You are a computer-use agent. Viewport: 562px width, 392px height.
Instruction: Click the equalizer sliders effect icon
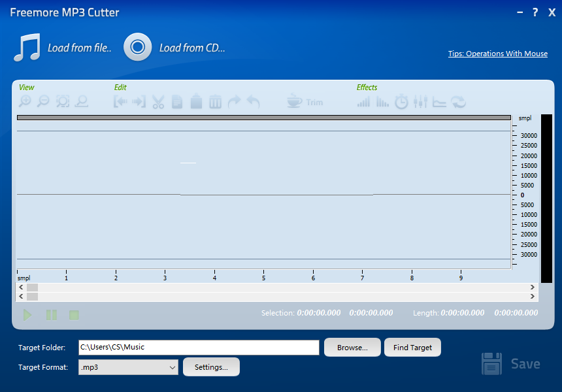420,102
